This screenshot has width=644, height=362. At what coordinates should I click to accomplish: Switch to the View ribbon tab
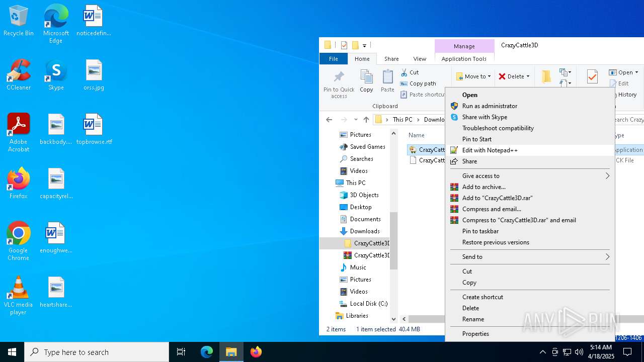(420, 59)
